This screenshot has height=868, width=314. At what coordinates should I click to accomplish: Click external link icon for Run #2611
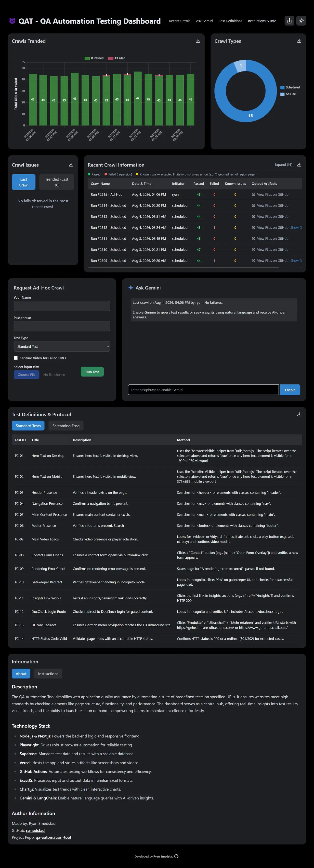point(253,239)
